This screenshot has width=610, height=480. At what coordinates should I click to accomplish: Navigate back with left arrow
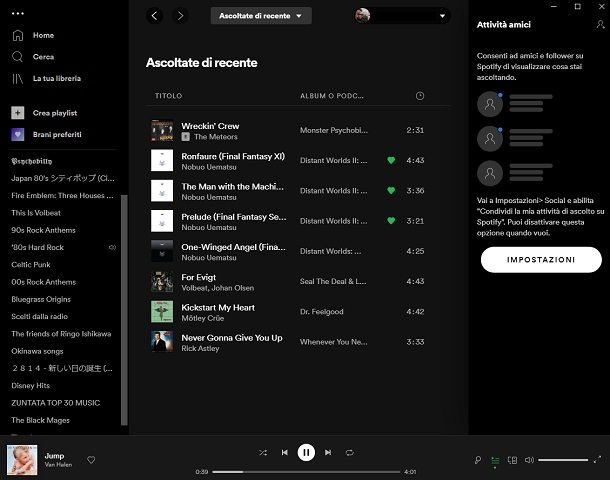click(154, 16)
